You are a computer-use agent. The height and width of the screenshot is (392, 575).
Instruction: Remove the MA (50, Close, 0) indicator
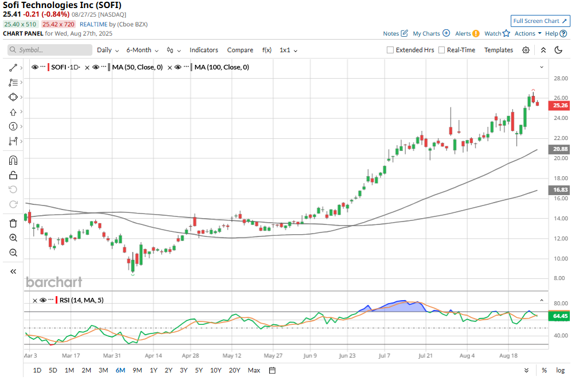click(x=87, y=68)
